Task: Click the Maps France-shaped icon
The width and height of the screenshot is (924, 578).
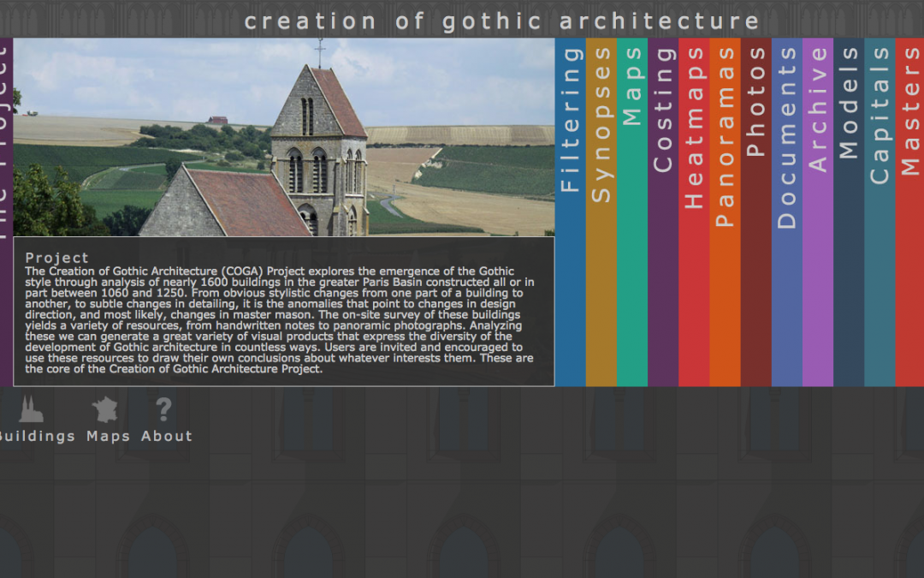Action: pos(104,409)
